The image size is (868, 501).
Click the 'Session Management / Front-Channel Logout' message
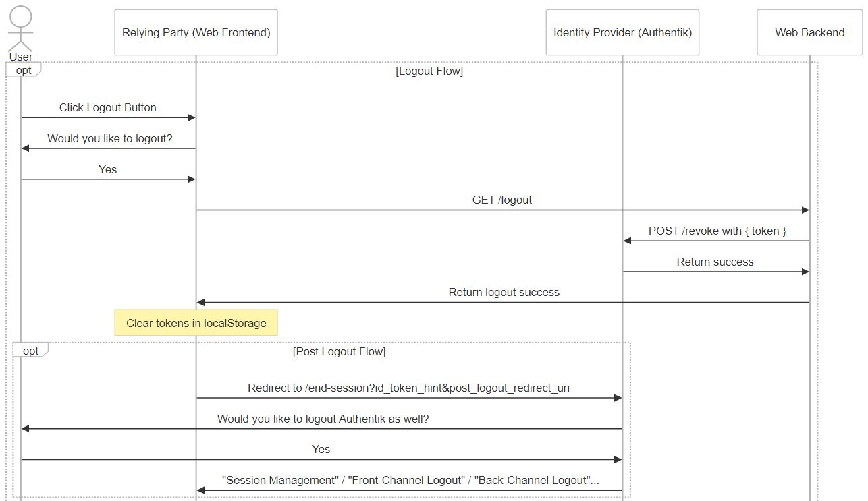(410, 480)
